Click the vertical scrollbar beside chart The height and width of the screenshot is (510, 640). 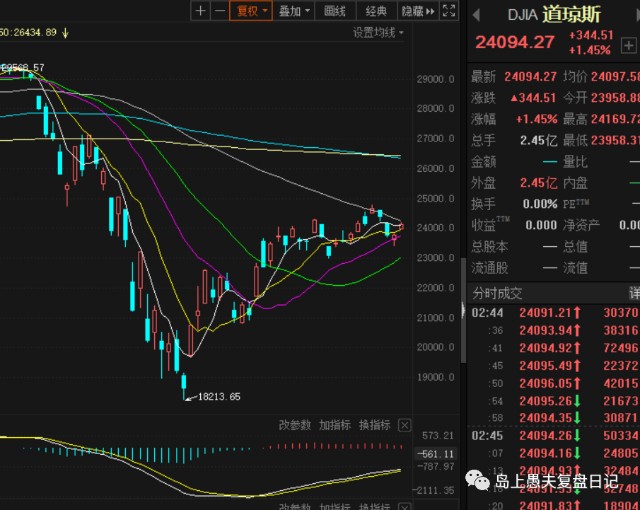463,310
